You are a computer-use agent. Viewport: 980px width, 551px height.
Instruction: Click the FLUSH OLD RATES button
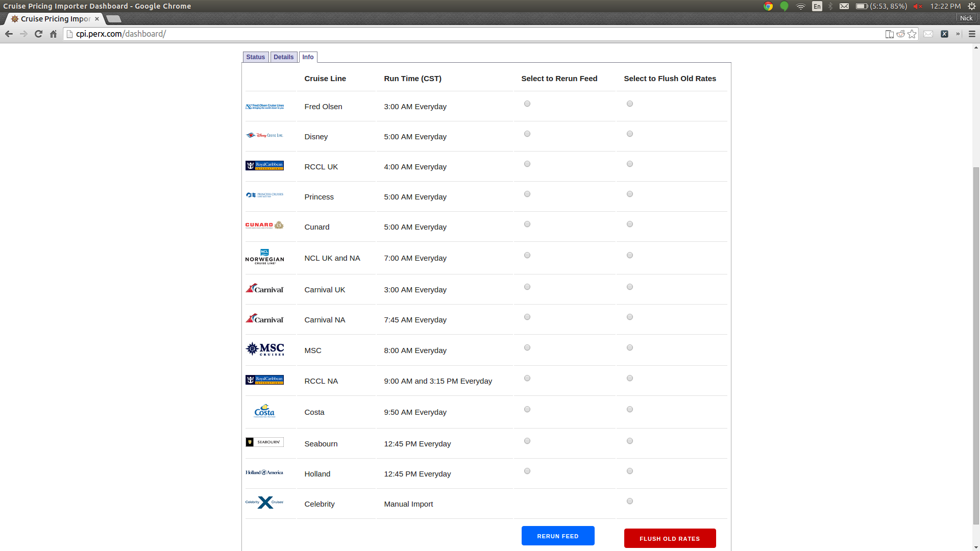coord(670,539)
